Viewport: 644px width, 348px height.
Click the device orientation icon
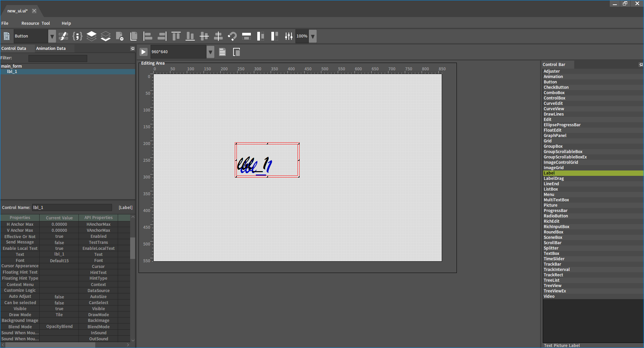236,52
